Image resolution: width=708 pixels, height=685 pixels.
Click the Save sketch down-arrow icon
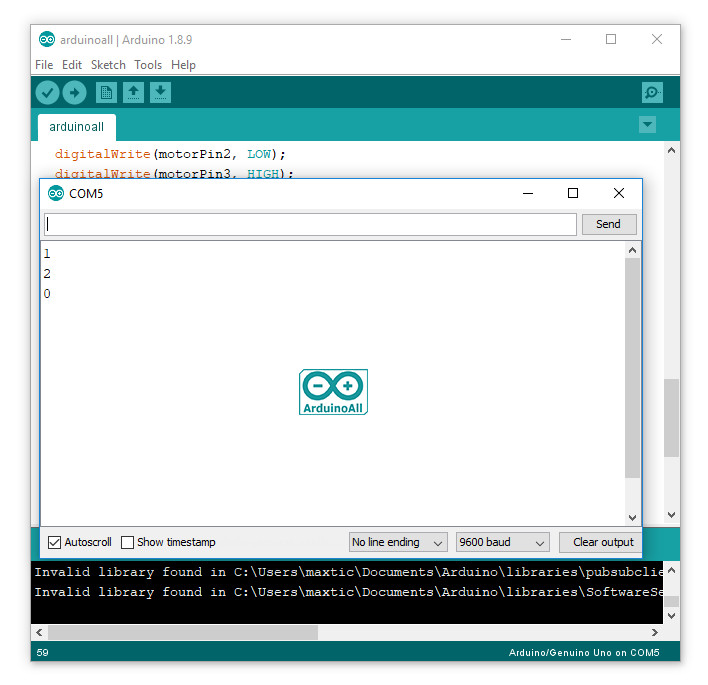[x=160, y=93]
